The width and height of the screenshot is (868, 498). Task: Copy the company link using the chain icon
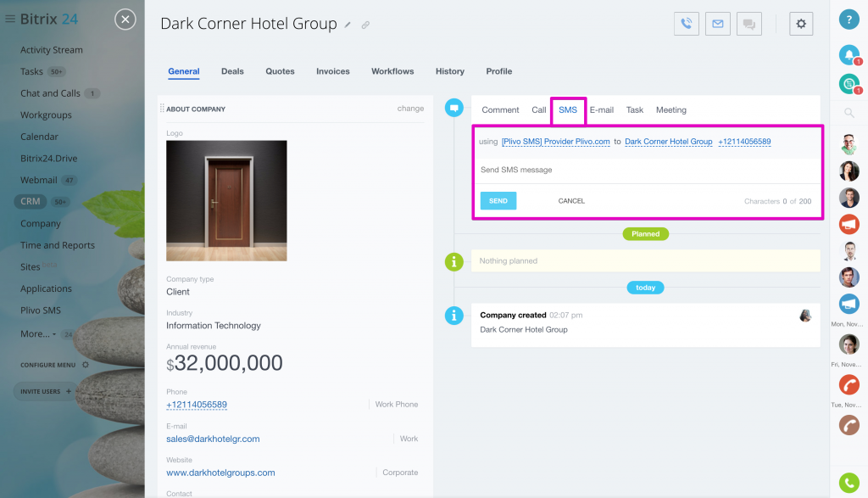(x=365, y=25)
